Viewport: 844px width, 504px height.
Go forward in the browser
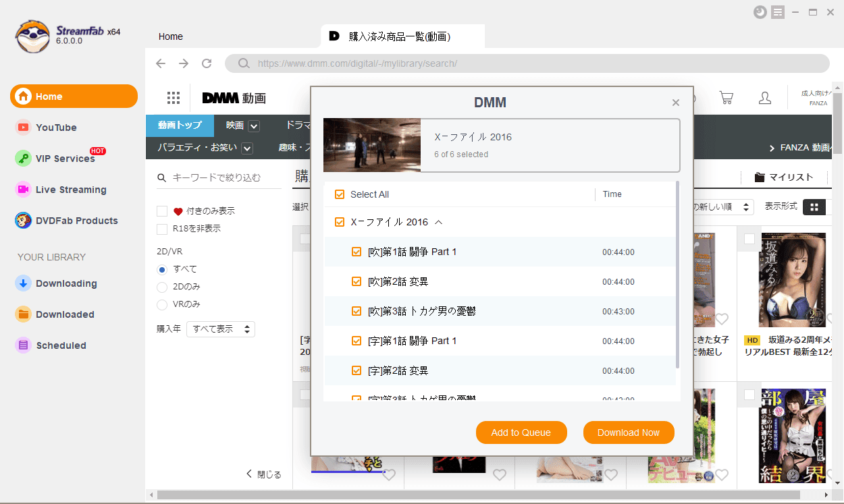coord(184,63)
